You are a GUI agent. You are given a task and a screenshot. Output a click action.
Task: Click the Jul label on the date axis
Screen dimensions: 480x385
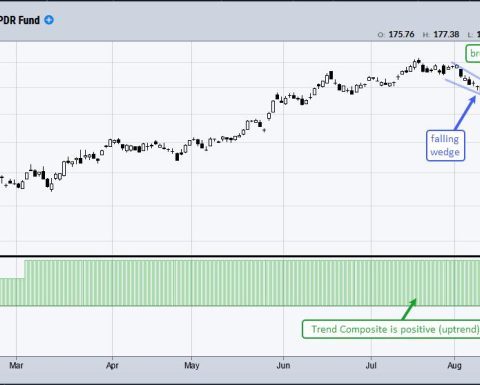tap(371, 366)
